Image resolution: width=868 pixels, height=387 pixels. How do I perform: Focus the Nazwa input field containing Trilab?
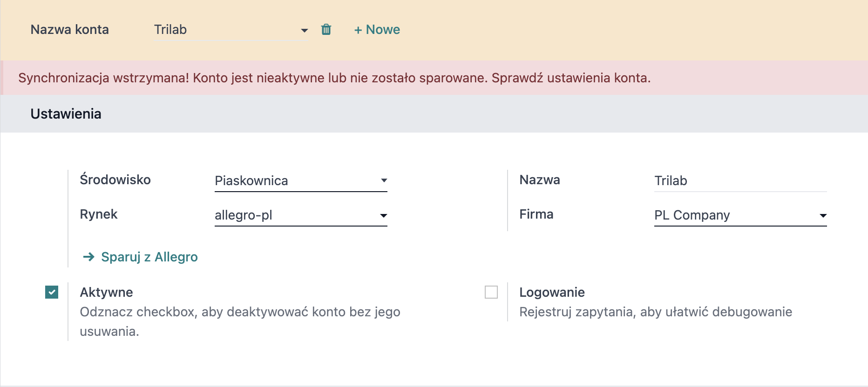740,180
